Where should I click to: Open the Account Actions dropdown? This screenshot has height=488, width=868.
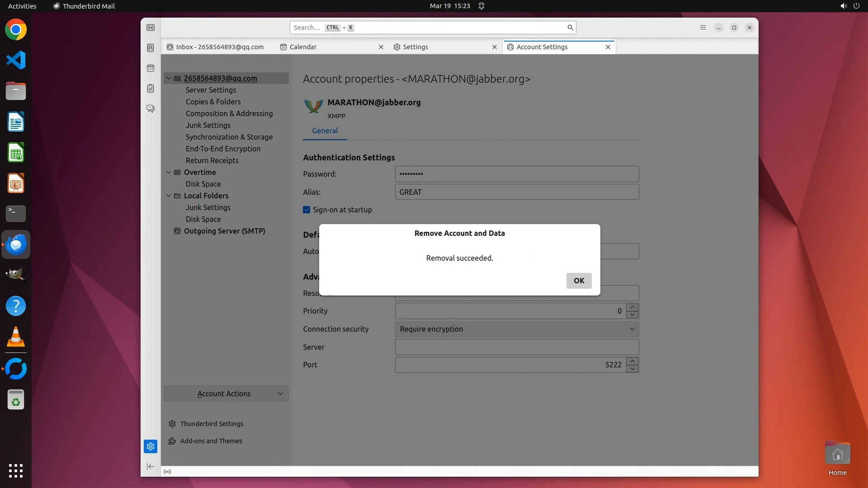click(226, 394)
